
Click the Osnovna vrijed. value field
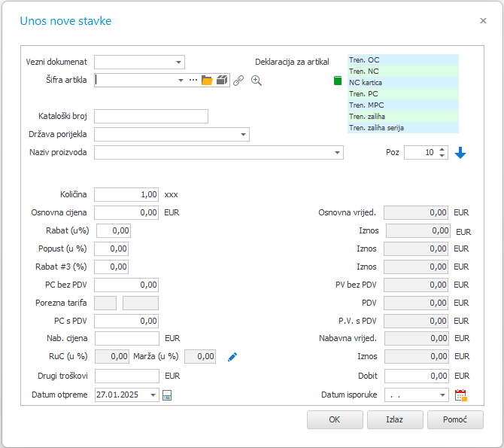[x=415, y=213]
